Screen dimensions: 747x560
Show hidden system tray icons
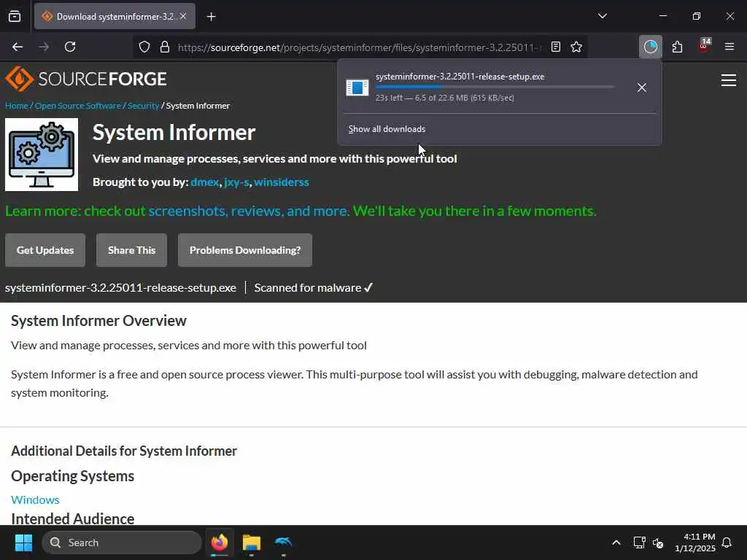616,542
